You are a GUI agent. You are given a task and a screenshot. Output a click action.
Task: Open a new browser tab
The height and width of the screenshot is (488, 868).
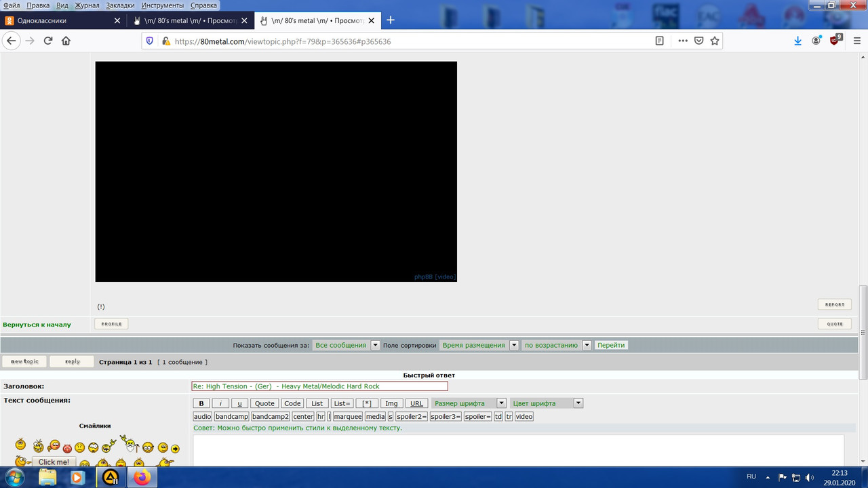coord(391,20)
